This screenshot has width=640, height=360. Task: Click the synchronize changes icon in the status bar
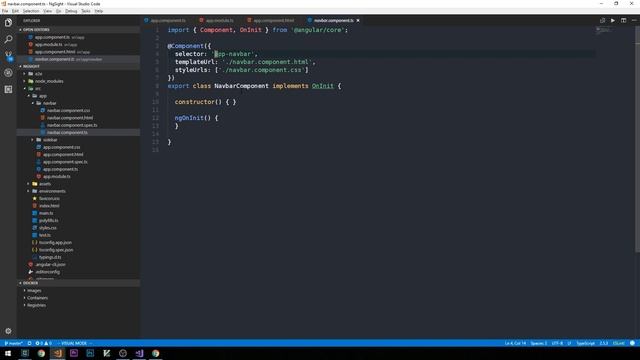click(x=29, y=343)
